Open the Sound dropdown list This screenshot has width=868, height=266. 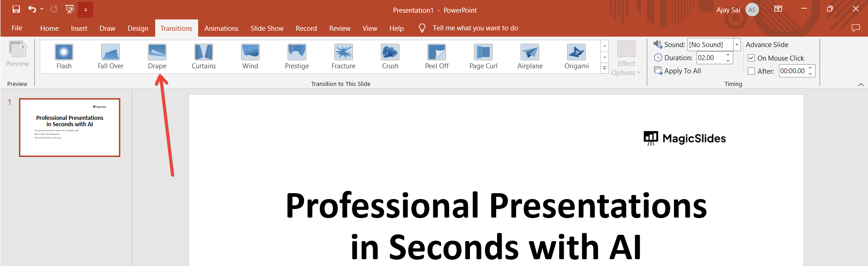(737, 44)
